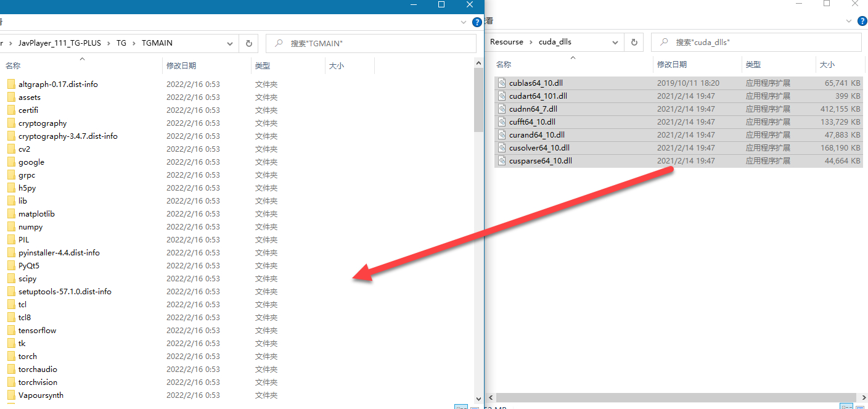868x409 pixels.
Task: Click the cudnn64_7.dll file icon
Action: 502,109
